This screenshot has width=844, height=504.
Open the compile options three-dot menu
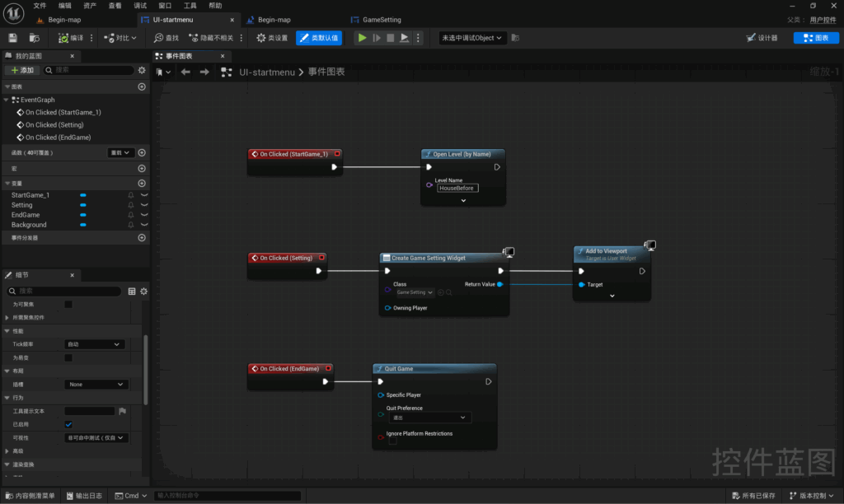[x=91, y=38]
